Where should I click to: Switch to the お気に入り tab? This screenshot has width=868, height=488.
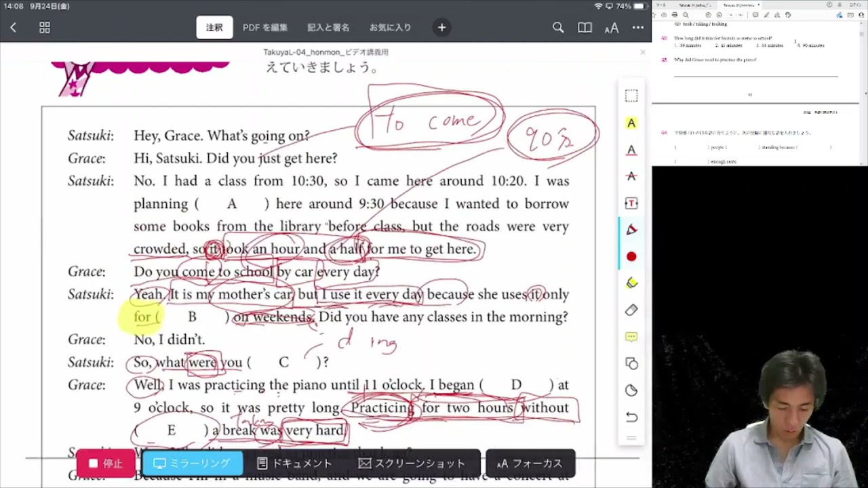[390, 28]
